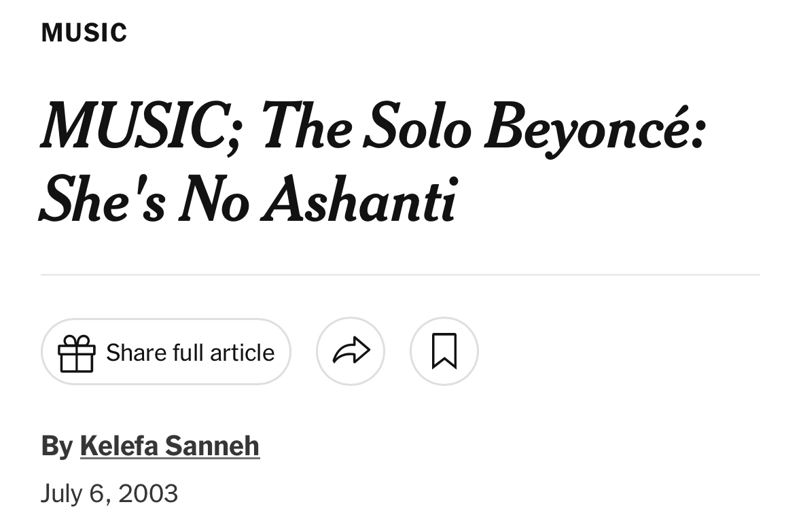Viewport: 801px width, 532px height.
Task: Open the MUSIC section label
Action: click(x=84, y=33)
